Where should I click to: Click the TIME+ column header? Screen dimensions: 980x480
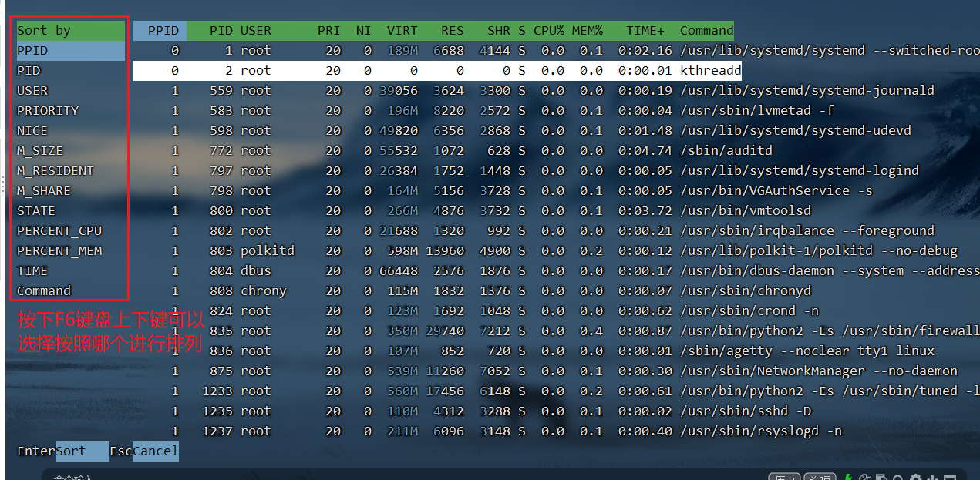click(645, 31)
